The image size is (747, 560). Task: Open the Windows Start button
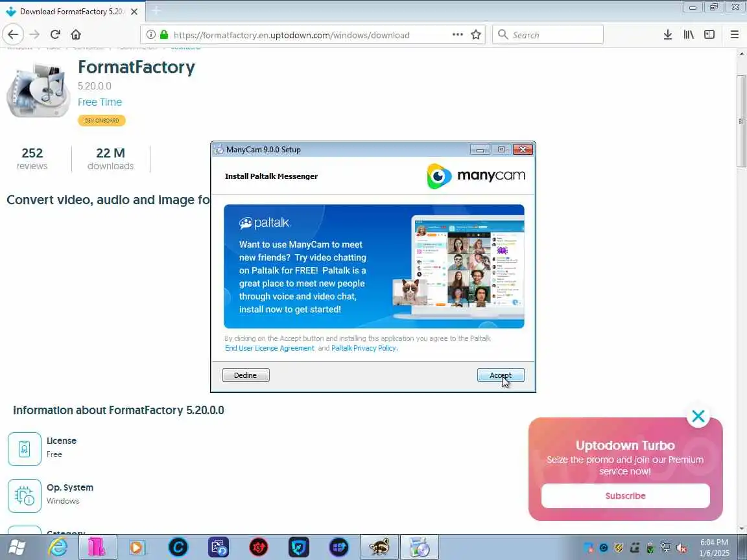pyautogui.click(x=17, y=548)
